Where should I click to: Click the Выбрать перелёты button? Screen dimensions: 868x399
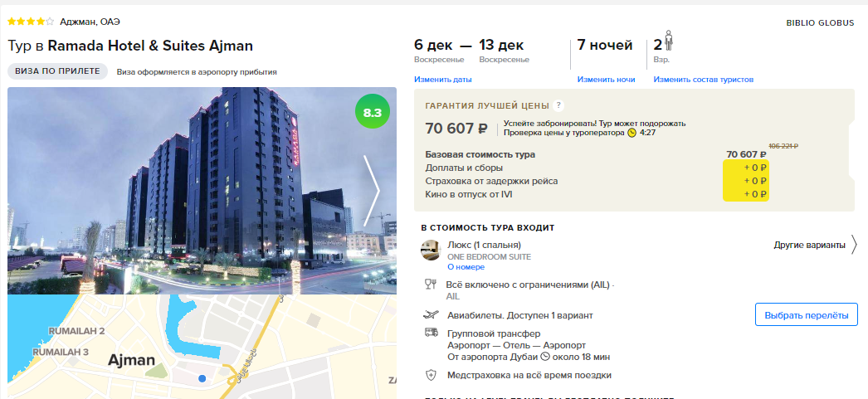[807, 315]
